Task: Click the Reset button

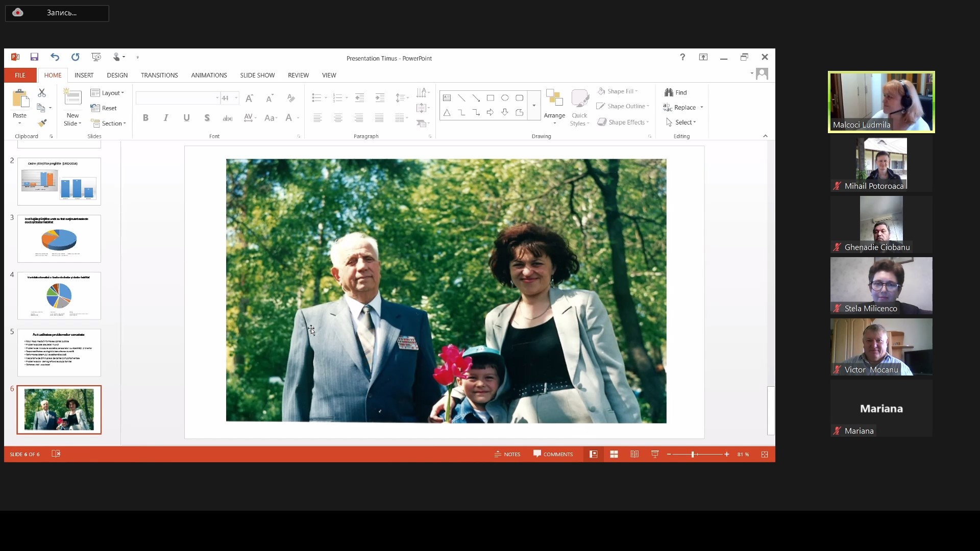Action: [x=104, y=108]
